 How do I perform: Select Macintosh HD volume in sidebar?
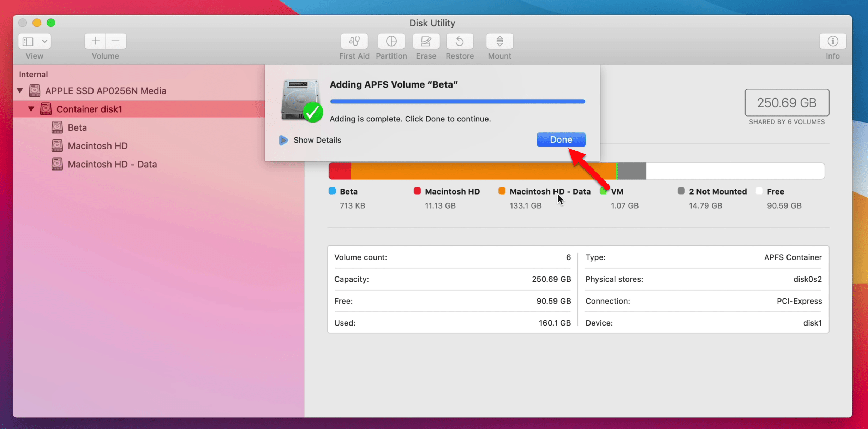[98, 146]
